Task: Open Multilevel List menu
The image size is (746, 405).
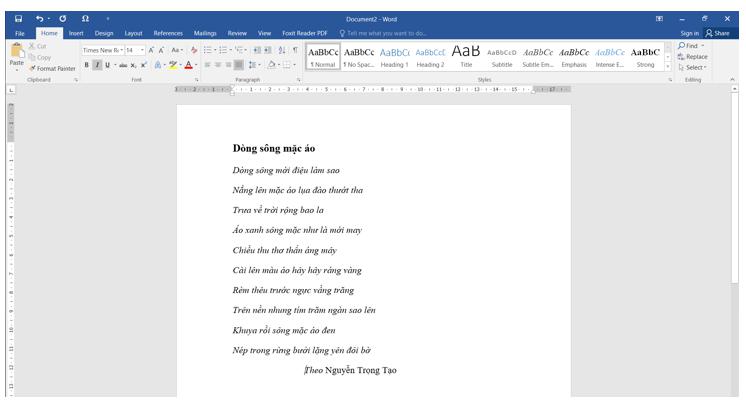Action: point(239,50)
